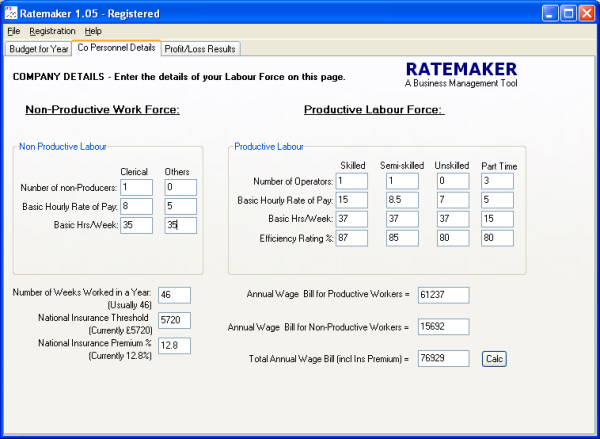This screenshot has width=600, height=439.
Task: Click the Ratemaker app icon in title bar
Action: click(12, 13)
